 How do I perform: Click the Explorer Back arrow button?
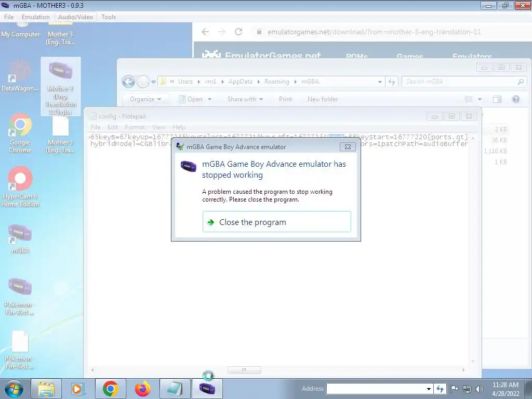[129, 82]
